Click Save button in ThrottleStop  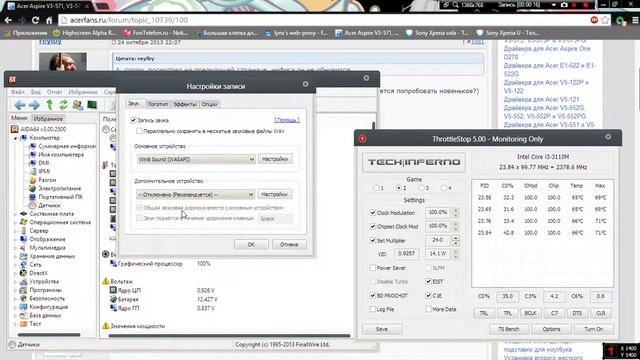pyautogui.click(x=382, y=329)
